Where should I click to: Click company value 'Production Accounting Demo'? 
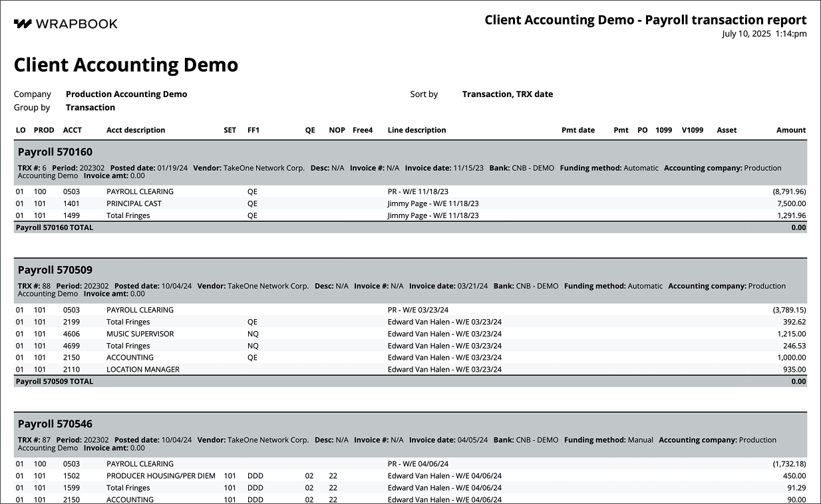pyautogui.click(x=126, y=94)
